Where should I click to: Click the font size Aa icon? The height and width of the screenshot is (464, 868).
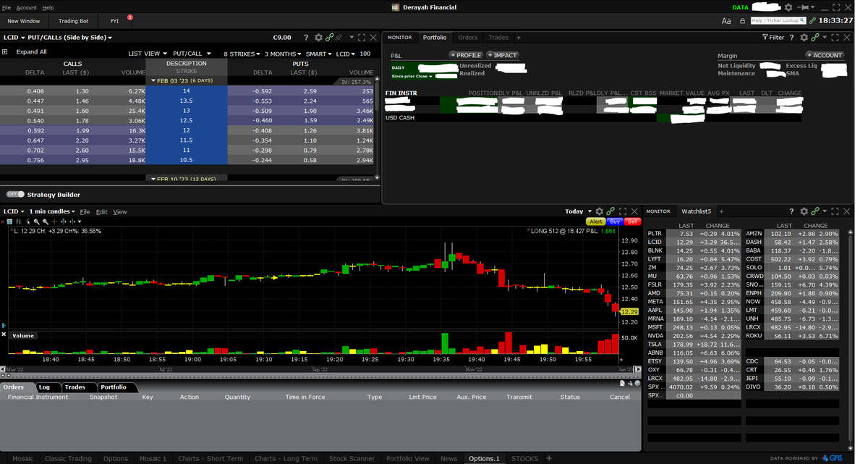point(726,21)
